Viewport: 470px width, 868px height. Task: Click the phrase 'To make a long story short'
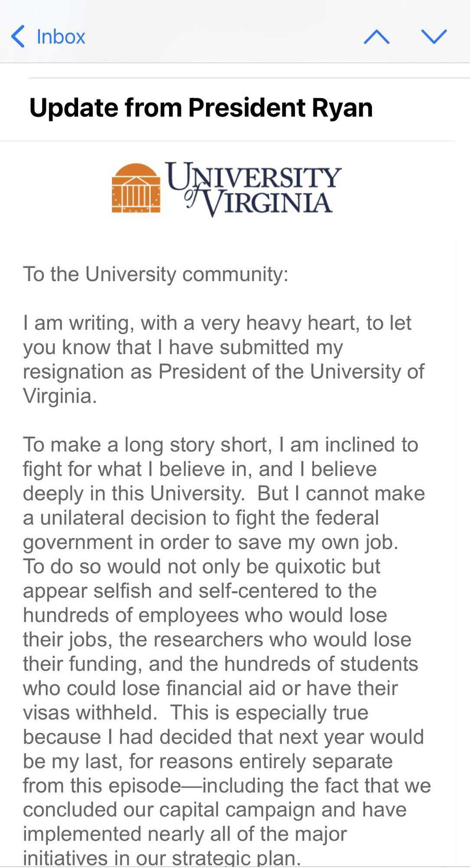click(x=147, y=445)
